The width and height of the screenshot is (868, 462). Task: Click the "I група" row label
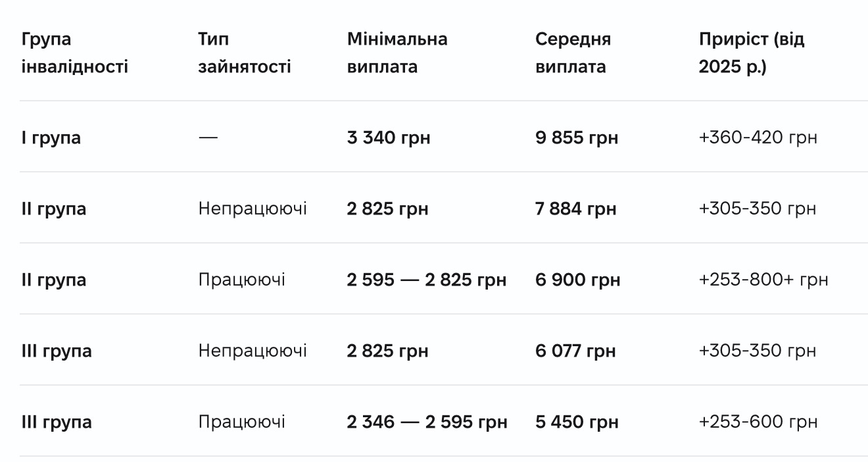51,138
